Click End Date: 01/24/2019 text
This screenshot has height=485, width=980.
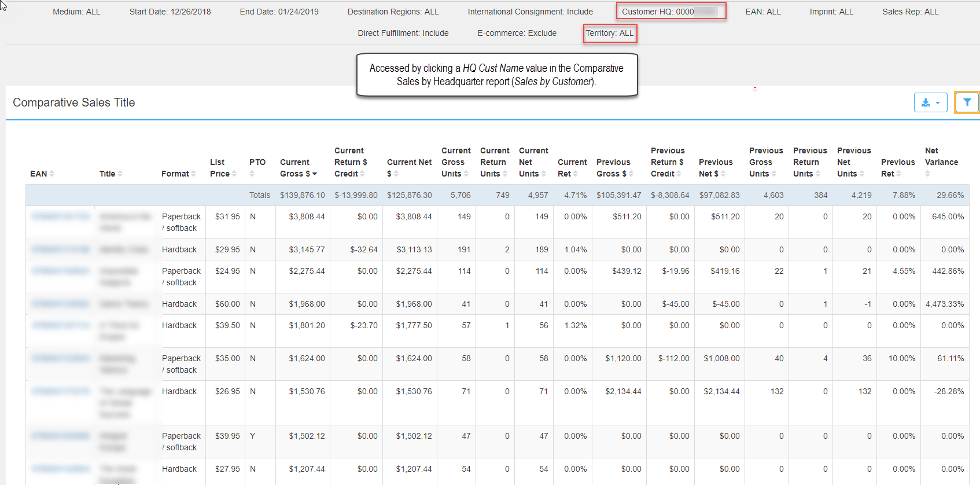coord(279,12)
